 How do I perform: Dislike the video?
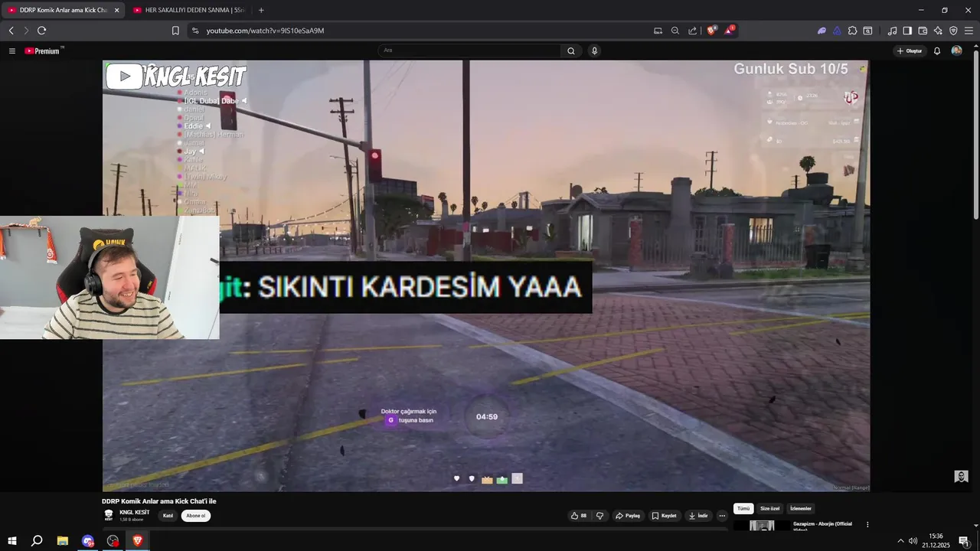(x=599, y=516)
